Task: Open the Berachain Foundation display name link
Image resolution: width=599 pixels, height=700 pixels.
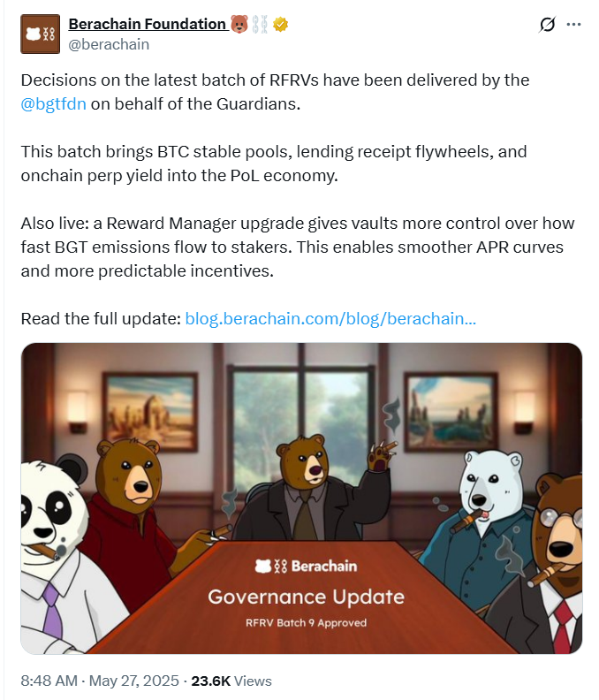Action: (148, 24)
